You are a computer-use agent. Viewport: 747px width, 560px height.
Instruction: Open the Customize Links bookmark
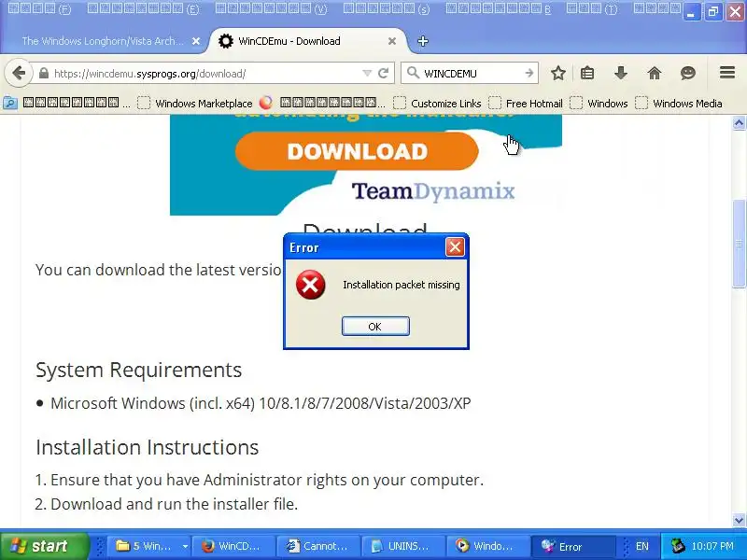point(437,104)
